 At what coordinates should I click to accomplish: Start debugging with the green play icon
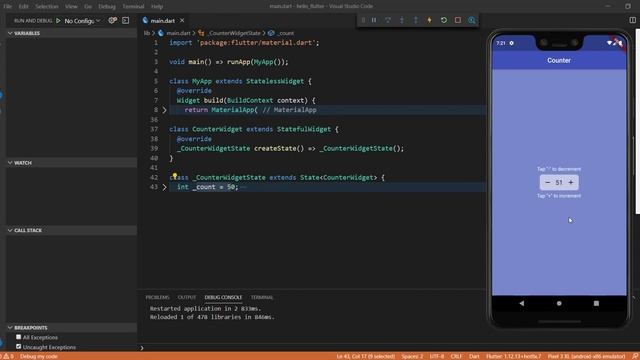pyautogui.click(x=58, y=20)
